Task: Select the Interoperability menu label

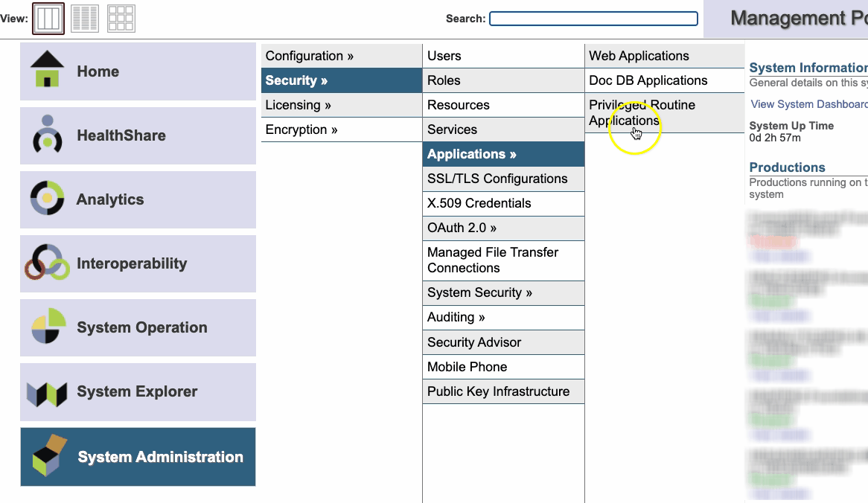Action: tap(132, 263)
